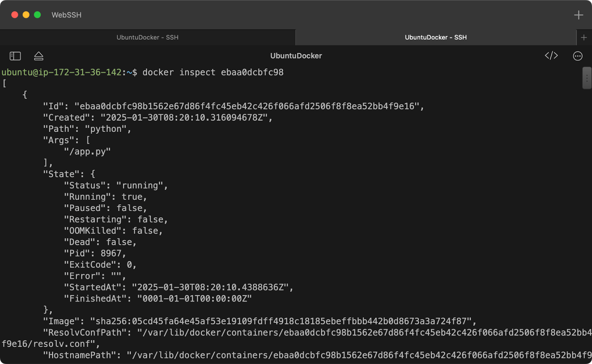592x364 pixels.
Task: Click the StartedAt timestamp value
Action: [210, 287]
